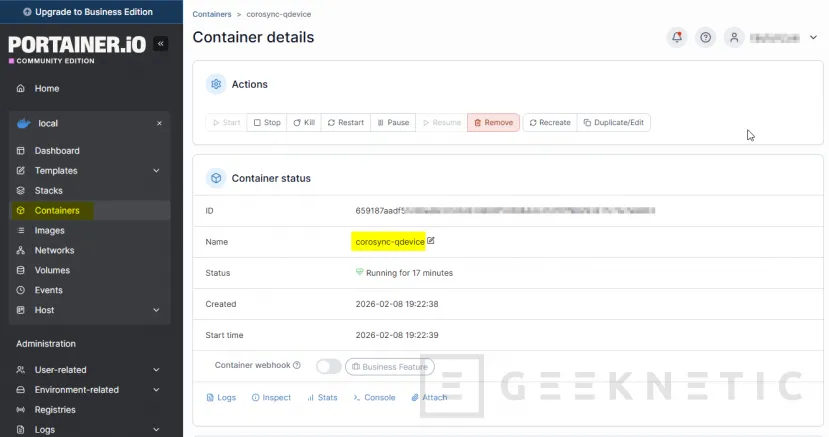The height and width of the screenshot is (437, 829).
Task: Click the disabled Resume button
Action: [442, 123]
